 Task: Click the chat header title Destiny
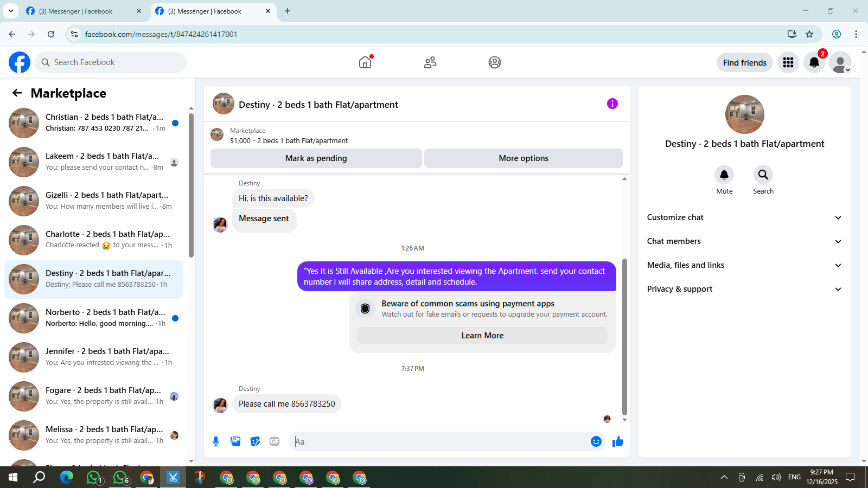[318, 105]
